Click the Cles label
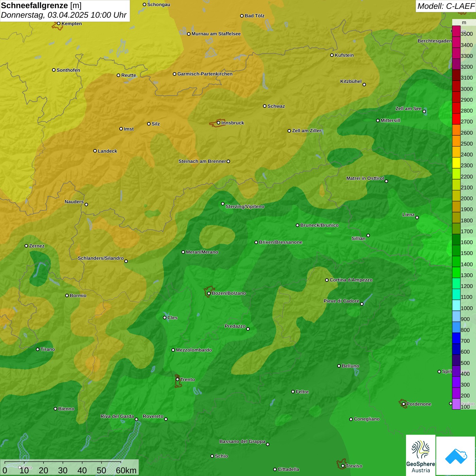Viewport: 476px width, 476px height. [172, 318]
